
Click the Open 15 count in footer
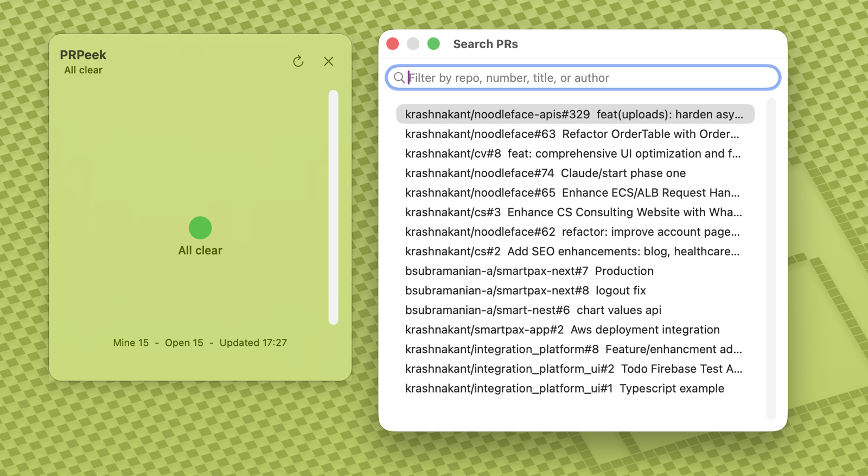(184, 343)
